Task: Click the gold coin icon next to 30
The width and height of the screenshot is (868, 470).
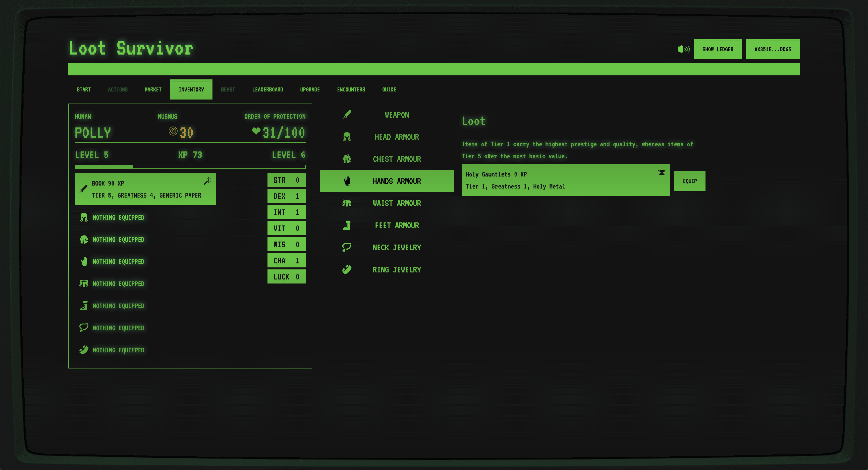Action: [173, 131]
